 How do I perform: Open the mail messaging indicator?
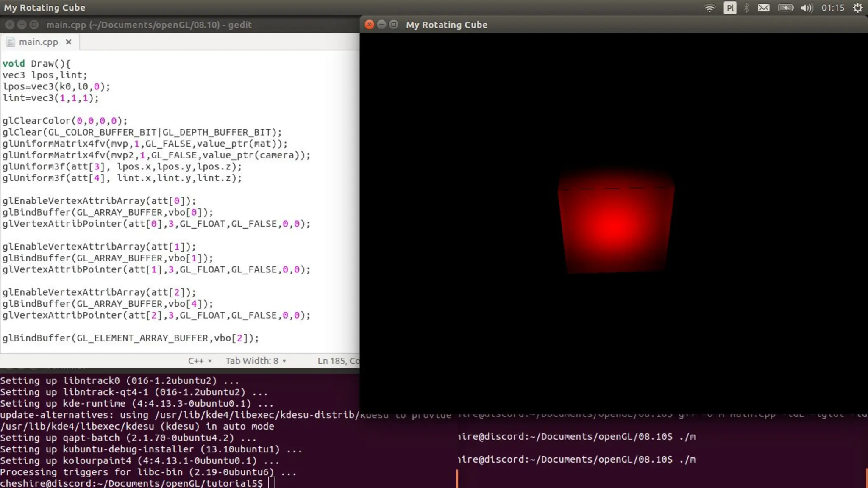(764, 8)
